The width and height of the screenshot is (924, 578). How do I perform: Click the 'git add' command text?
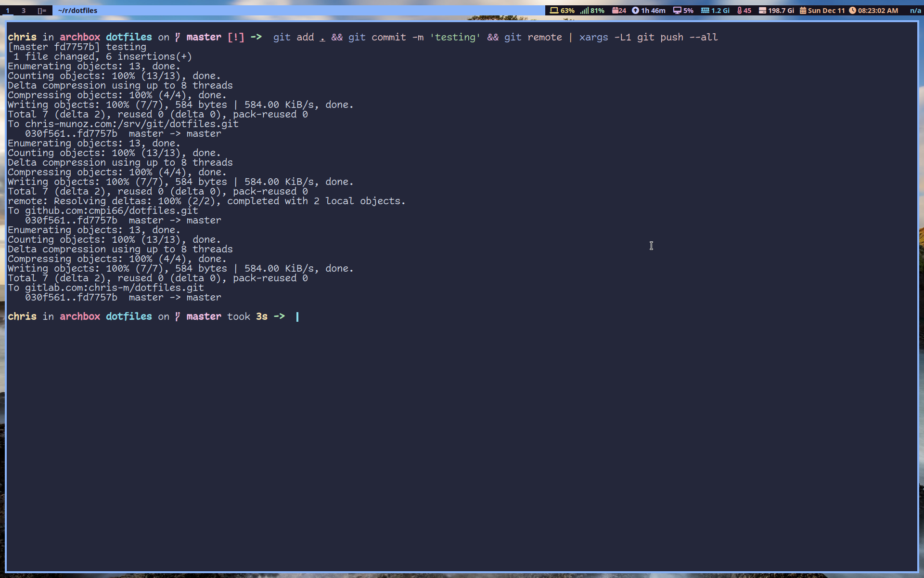[294, 38]
